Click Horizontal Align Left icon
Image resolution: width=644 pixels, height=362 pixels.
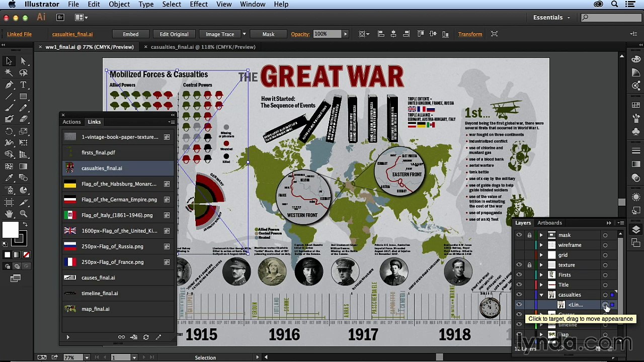point(381,34)
